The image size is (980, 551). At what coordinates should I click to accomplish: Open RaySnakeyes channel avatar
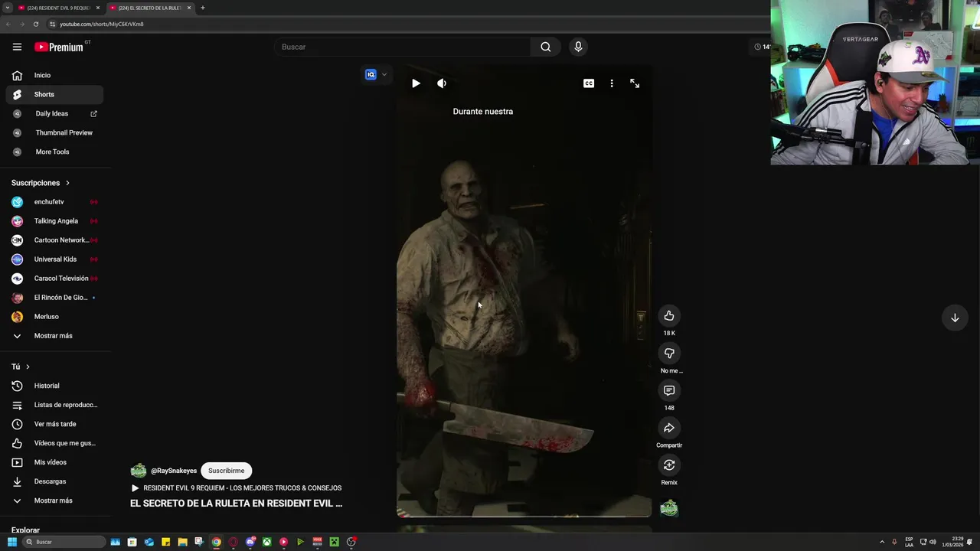pos(139,471)
